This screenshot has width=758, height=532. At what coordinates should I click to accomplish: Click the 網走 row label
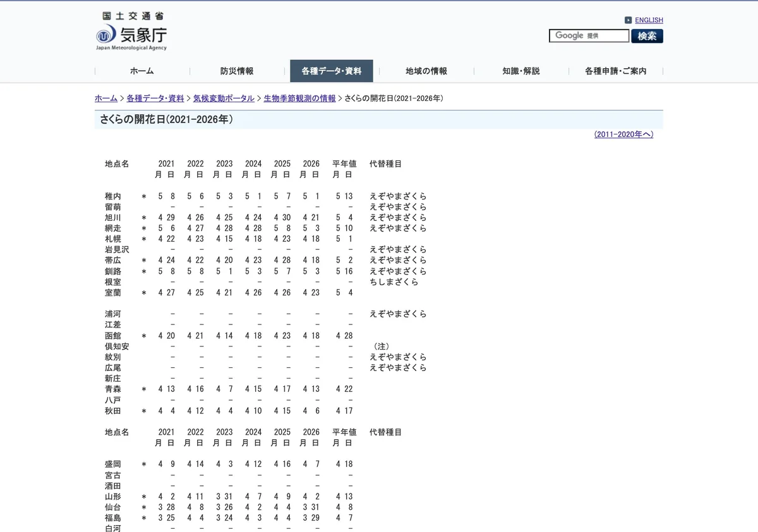coord(113,228)
